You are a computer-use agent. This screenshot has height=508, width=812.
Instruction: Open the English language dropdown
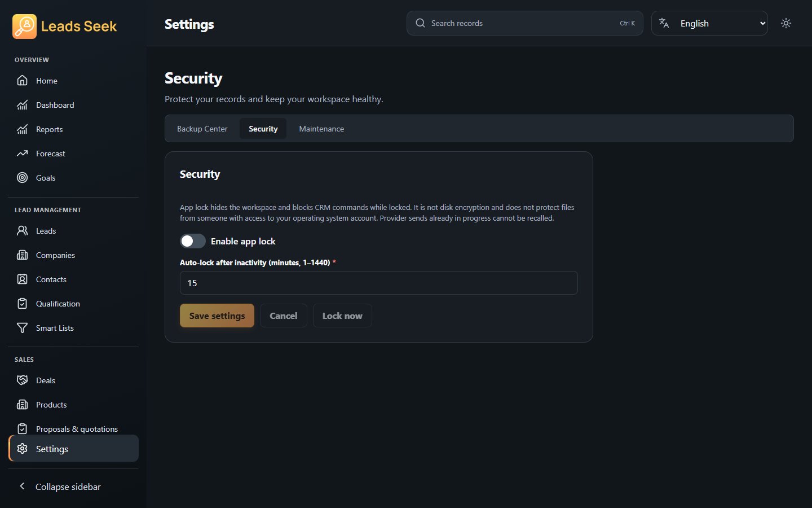tap(709, 23)
